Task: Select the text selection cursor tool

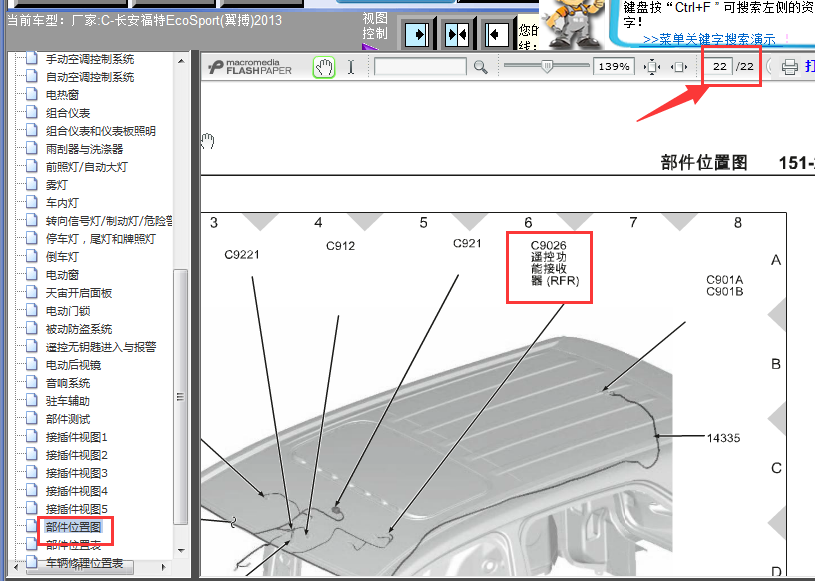Action: click(x=351, y=67)
